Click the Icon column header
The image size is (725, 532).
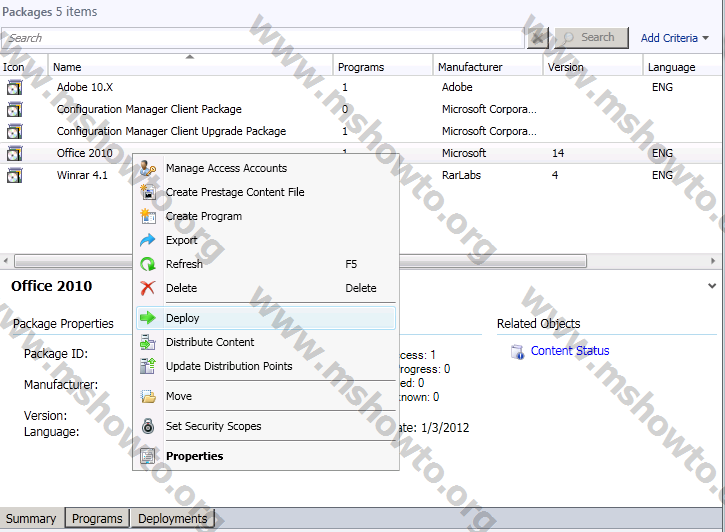[x=24, y=67]
